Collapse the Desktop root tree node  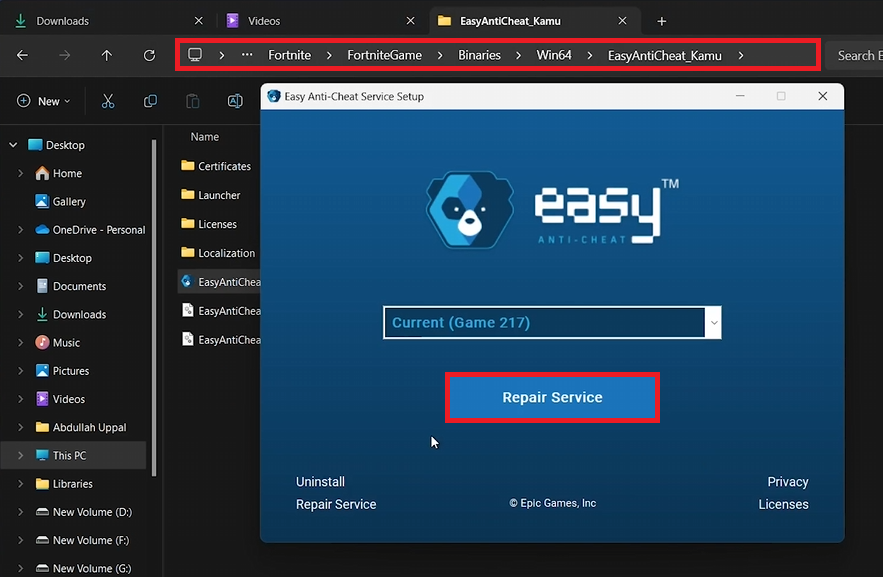14,145
